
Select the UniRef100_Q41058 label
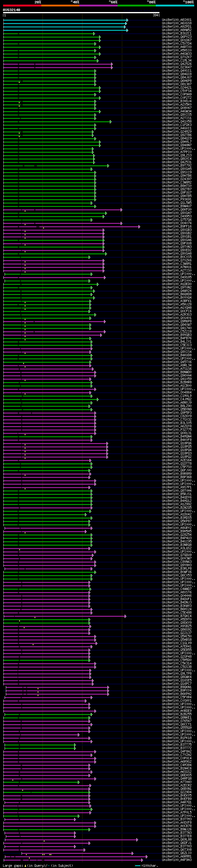[x=177, y=122]
